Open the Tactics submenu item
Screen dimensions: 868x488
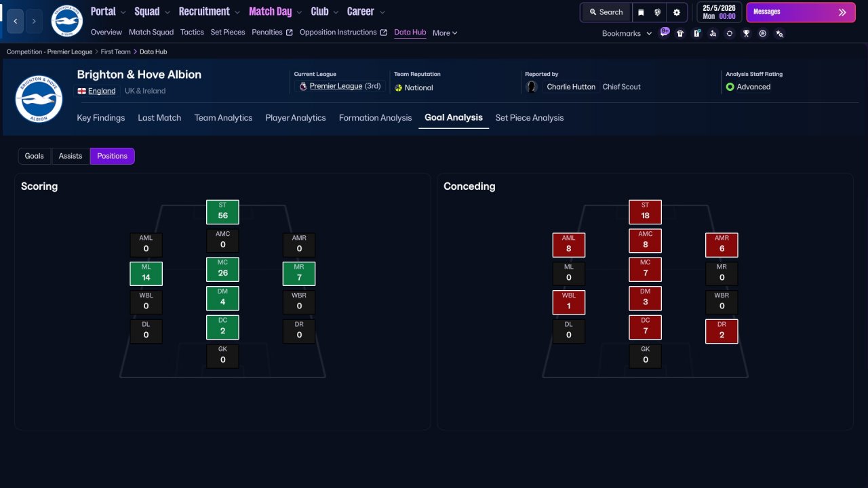[192, 33]
